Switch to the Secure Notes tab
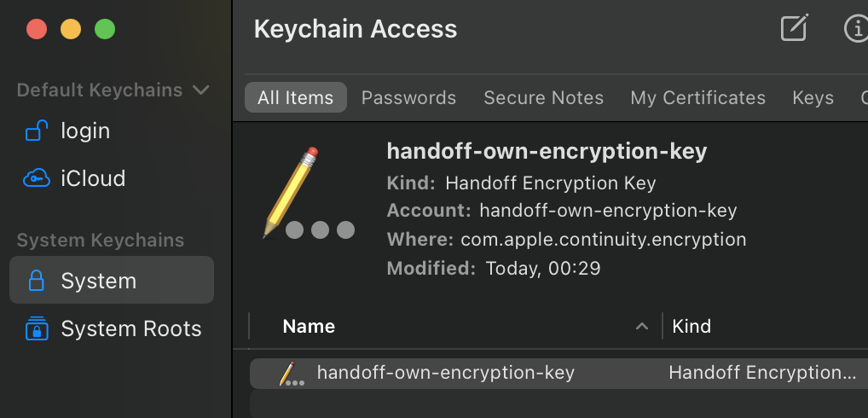The image size is (868, 418). (544, 98)
